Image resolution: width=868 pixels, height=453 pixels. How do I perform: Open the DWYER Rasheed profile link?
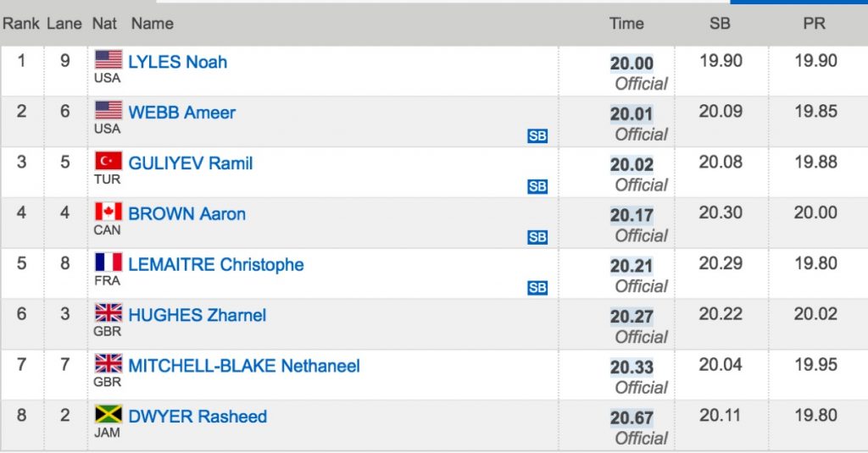pos(198,416)
